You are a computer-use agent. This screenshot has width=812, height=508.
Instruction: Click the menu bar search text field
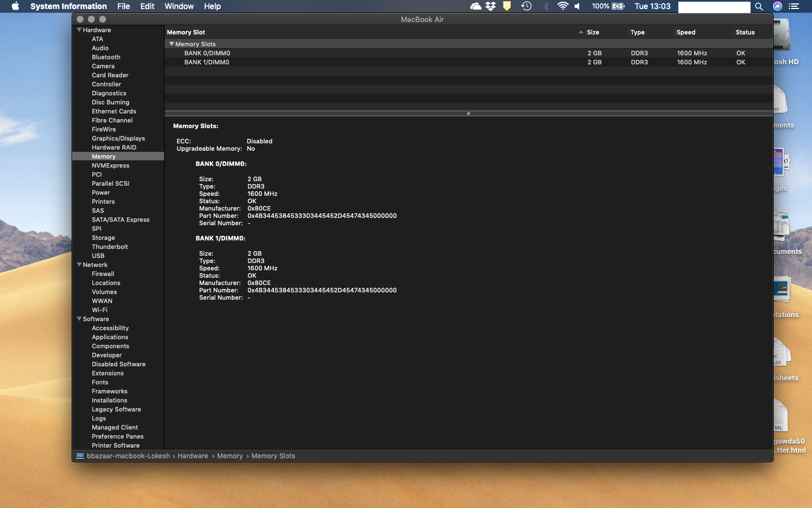(714, 7)
